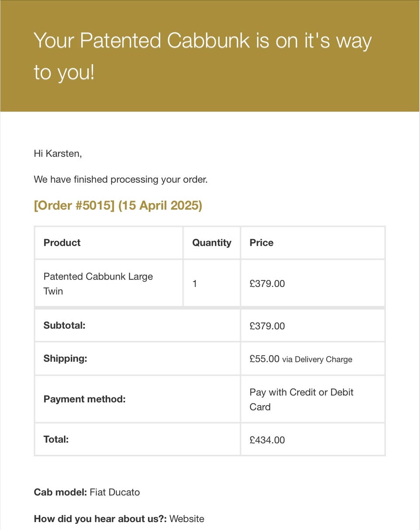Click the 'via Delivery Charge' text
The height and width of the screenshot is (530, 420).
point(317,360)
